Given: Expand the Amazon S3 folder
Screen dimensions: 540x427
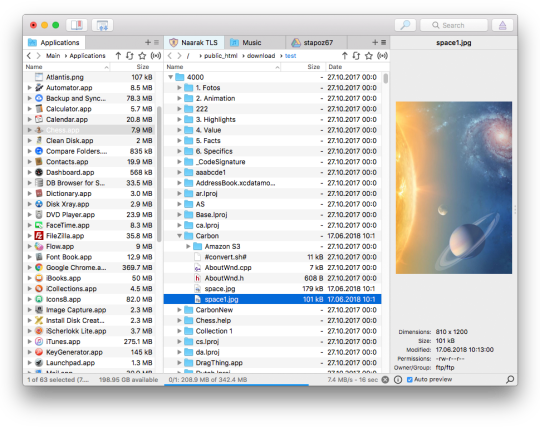Looking at the screenshot, I should [188, 247].
